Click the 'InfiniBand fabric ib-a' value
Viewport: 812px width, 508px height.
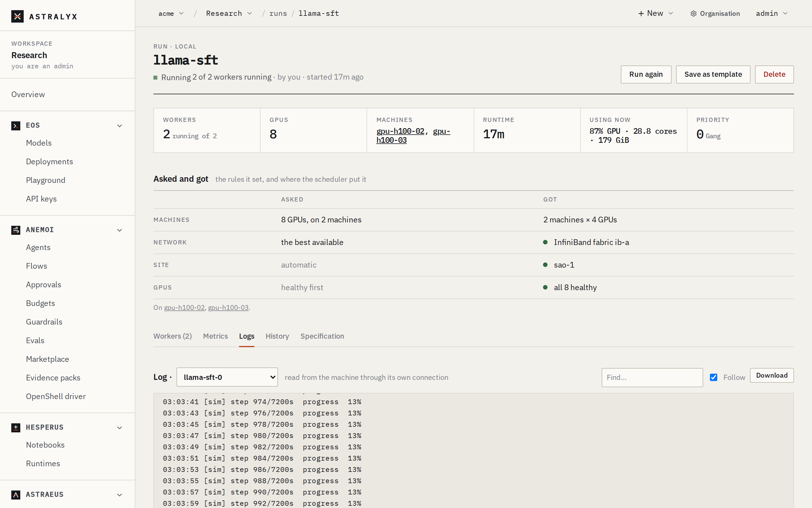tap(591, 242)
